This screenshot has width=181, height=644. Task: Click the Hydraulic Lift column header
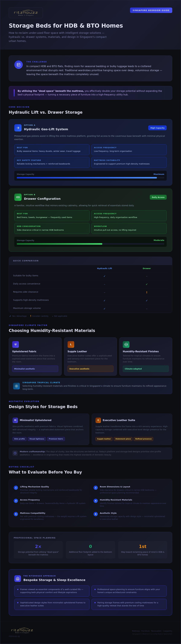(105, 268)
